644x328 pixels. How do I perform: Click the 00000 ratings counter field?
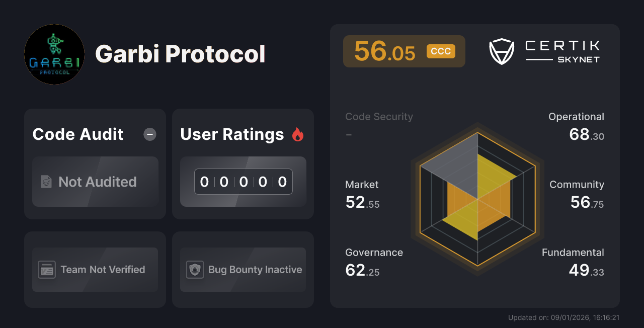243,182
